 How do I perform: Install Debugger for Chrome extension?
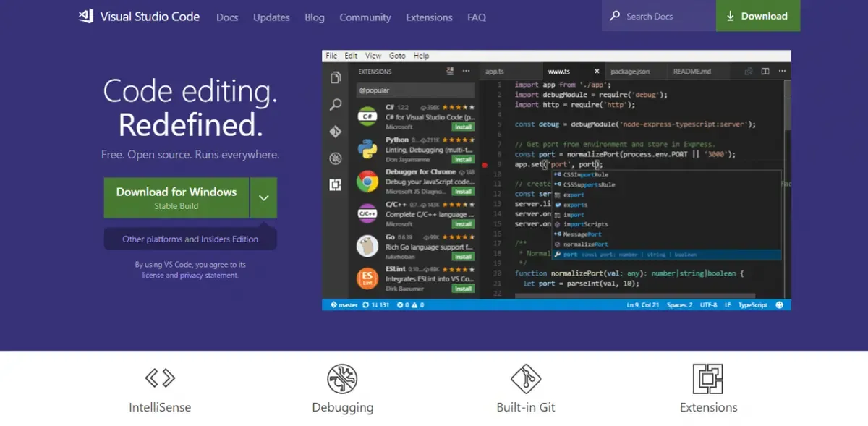point(463,192)
